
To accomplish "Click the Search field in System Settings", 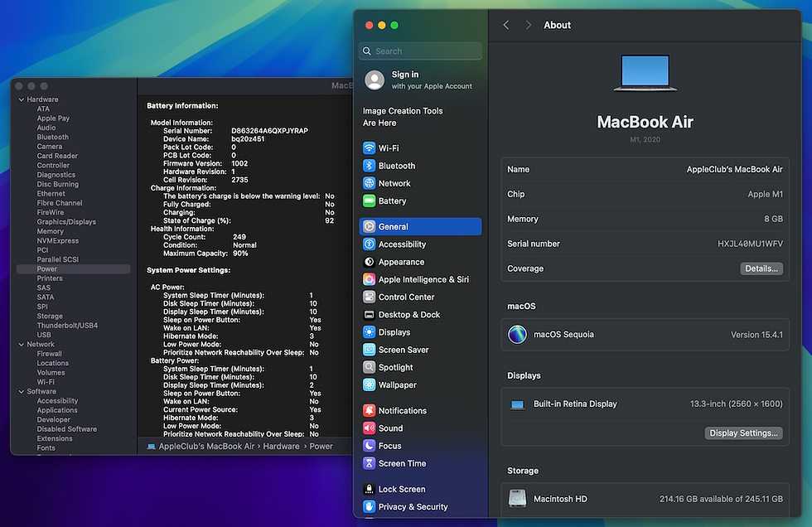I will 420,51.
